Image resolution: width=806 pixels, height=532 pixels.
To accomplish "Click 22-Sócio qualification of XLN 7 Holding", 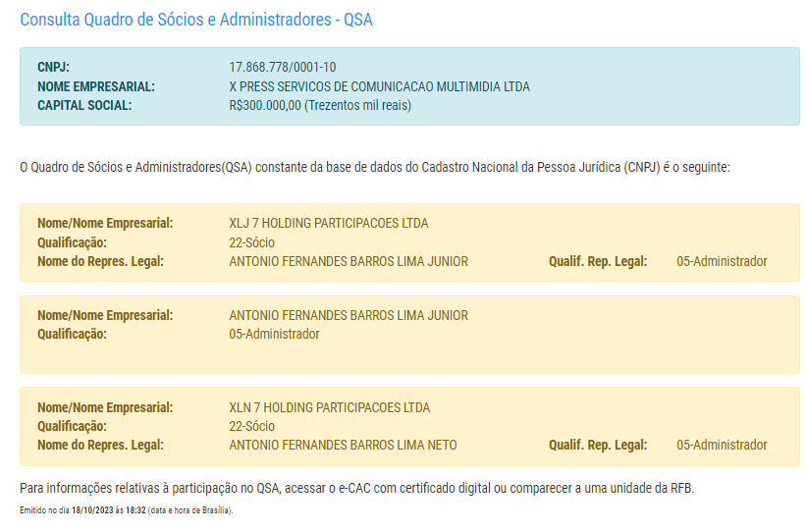I will point(251,426).
